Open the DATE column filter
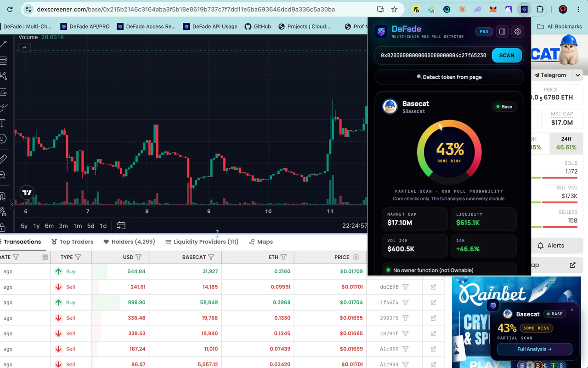Screen dimensions: 588x368 16,257
